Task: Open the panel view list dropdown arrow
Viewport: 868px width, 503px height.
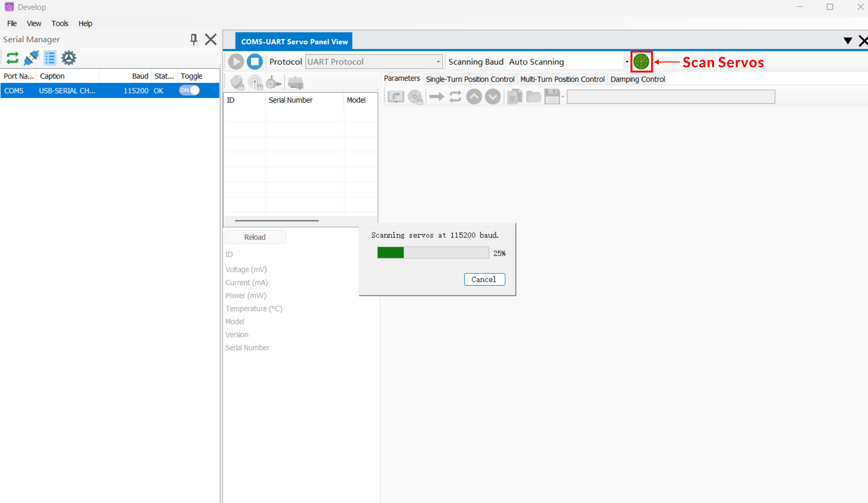Action: tap(848, 41)
